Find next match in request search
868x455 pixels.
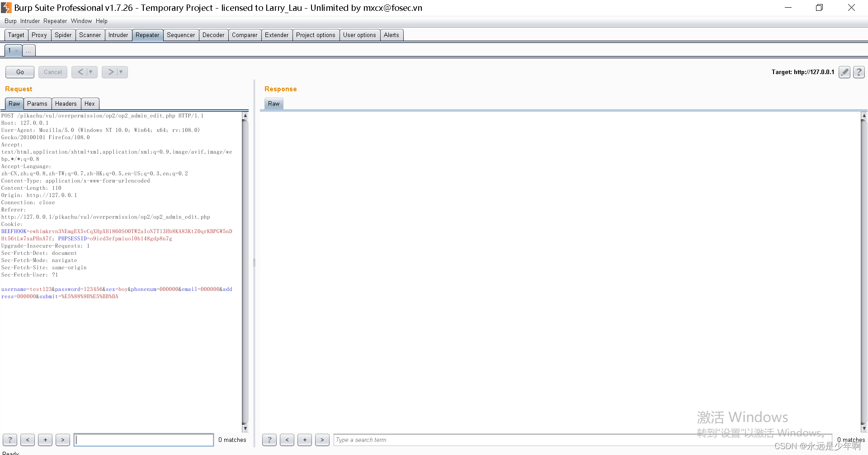point(63,440)
